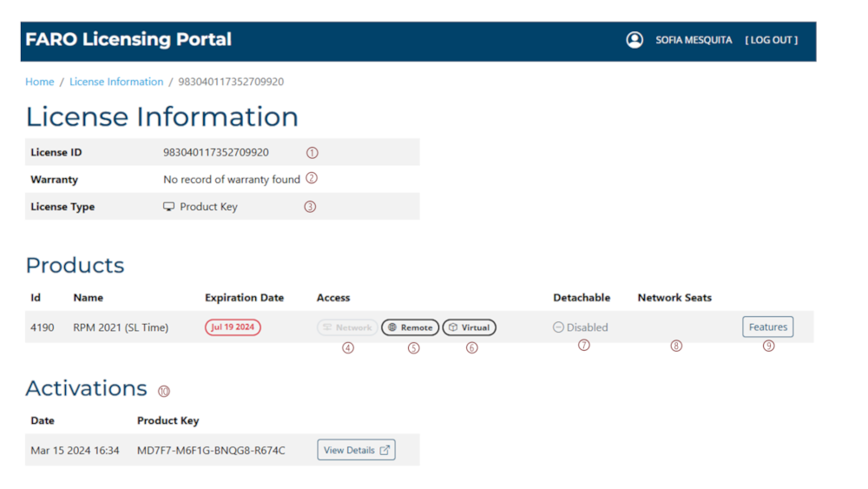Image resolution: width=868 pixels, height=489 pixels.
Task: Click the Products section heading
Action: (75, 265)
